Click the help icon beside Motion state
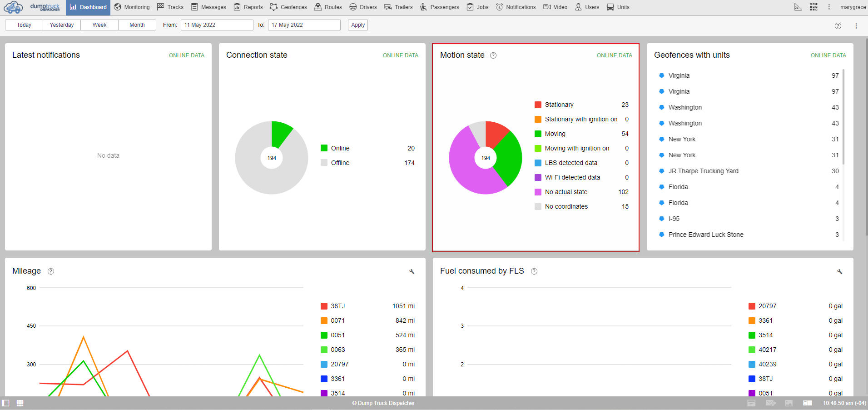868x410 pixels. coord(493,55)
